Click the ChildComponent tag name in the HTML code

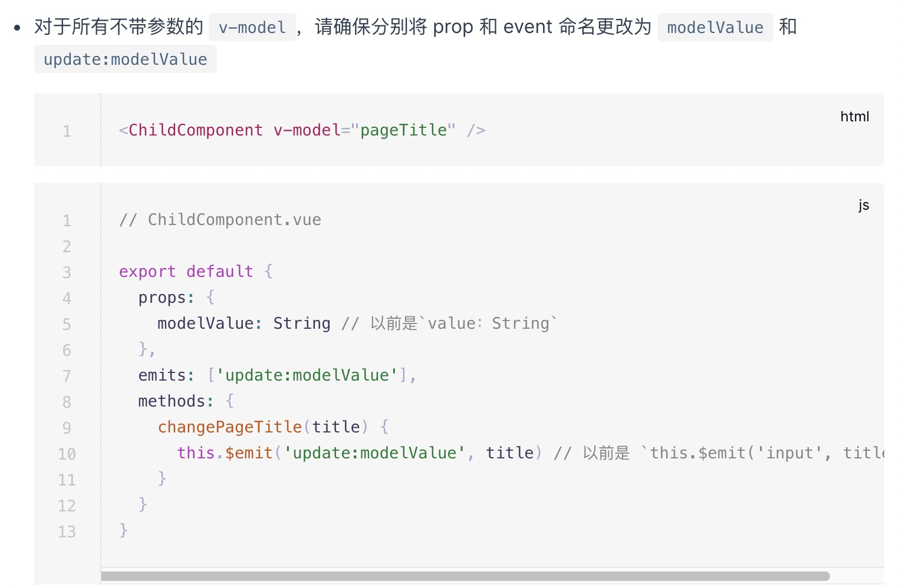(x=195, y=130)
